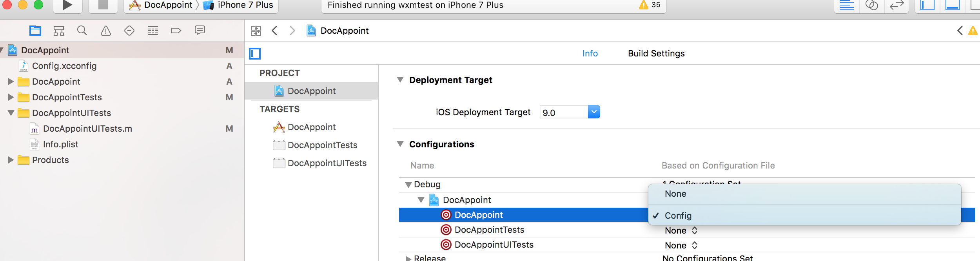Open DocAppointUITests.m source file
The height and width of the screenshot is (261, 980).
point(122,129)
